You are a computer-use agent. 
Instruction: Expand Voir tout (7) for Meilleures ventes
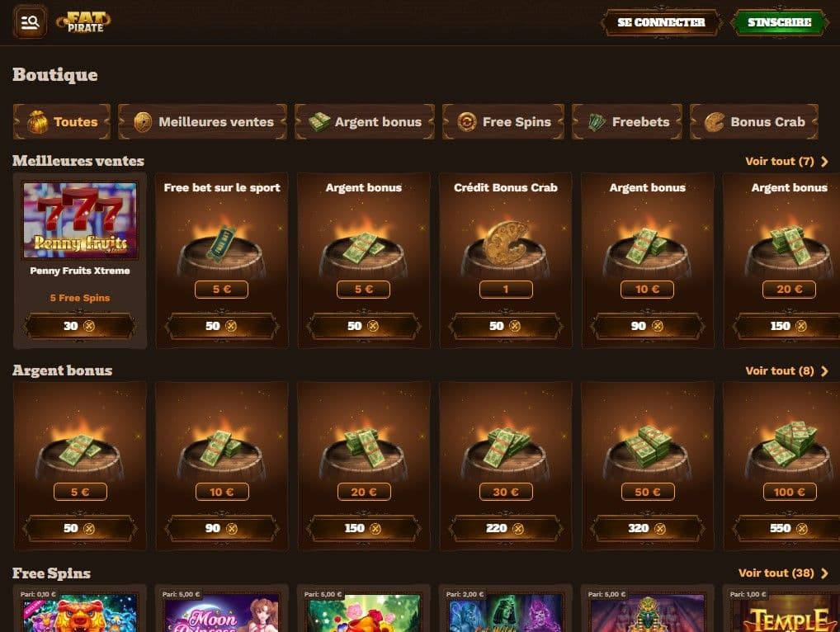click(786, 161)
